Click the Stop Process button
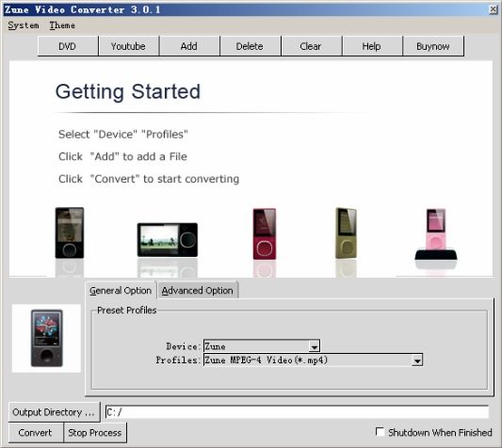The image size is (502, 448). 95,433
